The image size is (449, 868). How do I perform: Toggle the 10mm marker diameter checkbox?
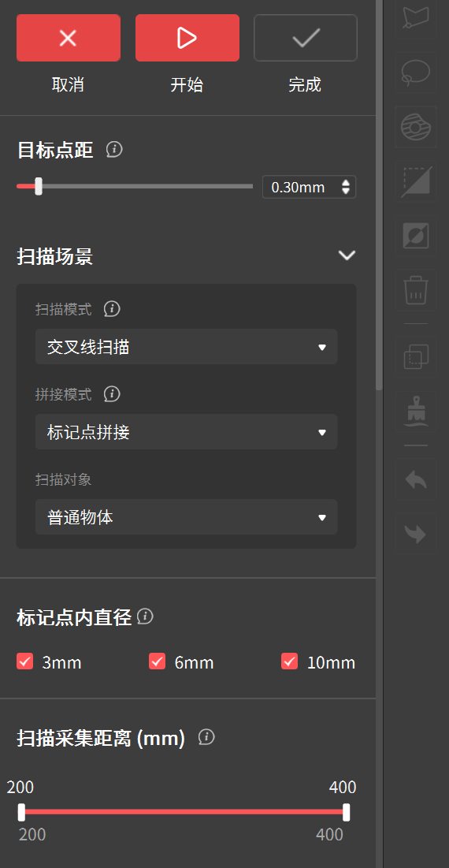[289, 661]
